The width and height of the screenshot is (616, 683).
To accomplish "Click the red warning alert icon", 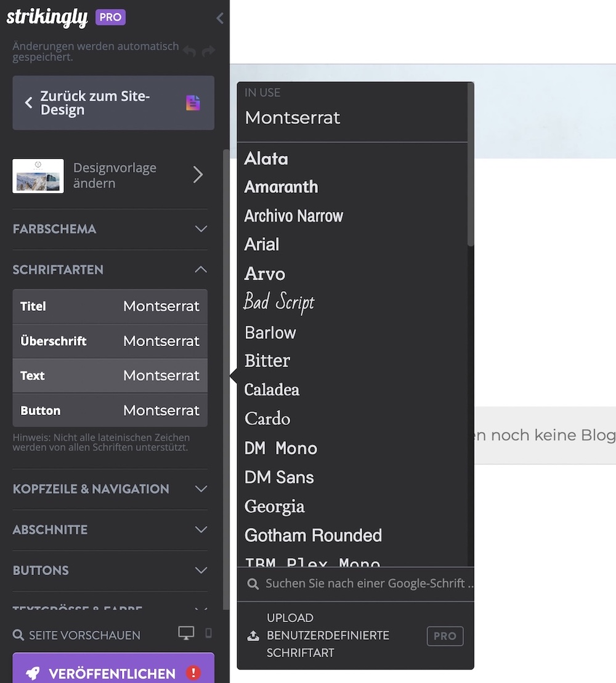I will coord(193,673).
